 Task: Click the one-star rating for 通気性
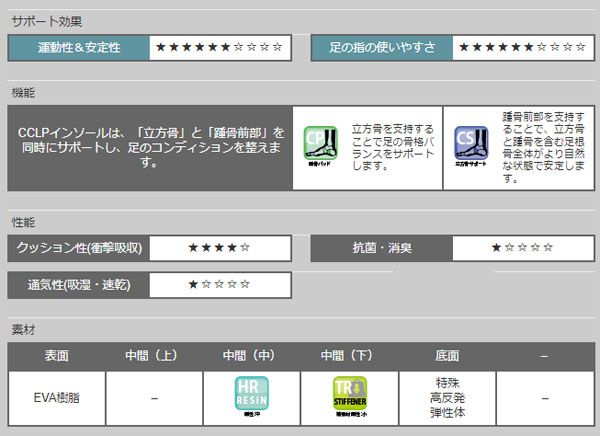[220, 285]
